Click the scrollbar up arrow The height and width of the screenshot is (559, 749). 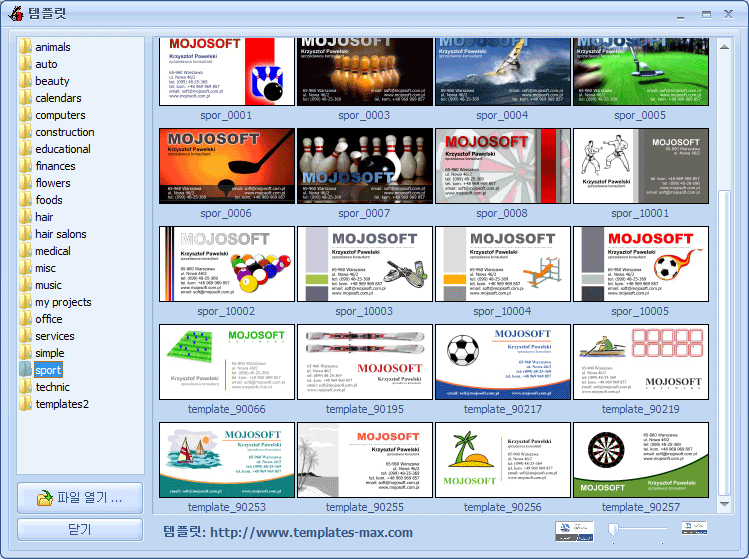(x=724, y=46)
